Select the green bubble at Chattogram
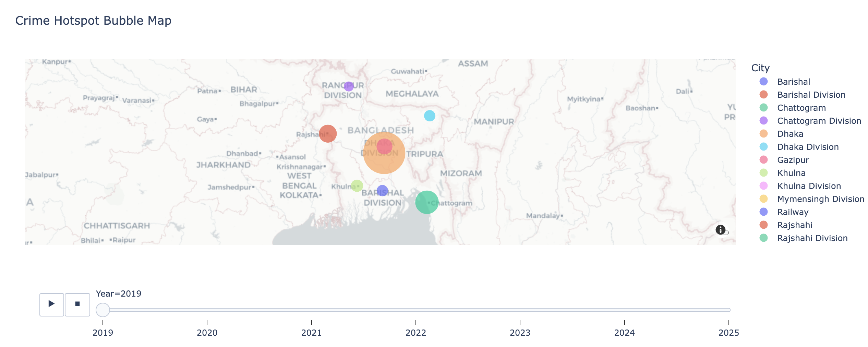 [x=427, y=202]
